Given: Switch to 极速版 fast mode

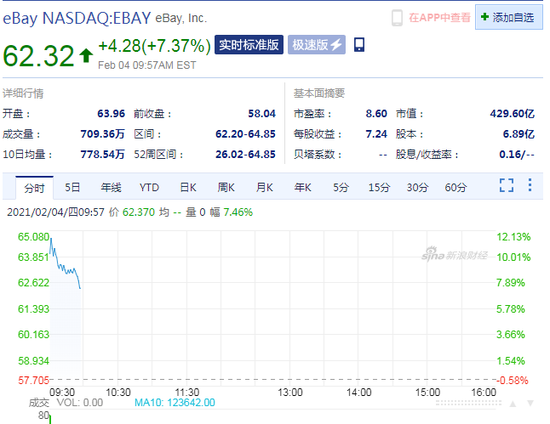Looking at the screenshot, I should pyautogui.click(x=316, y=45).
